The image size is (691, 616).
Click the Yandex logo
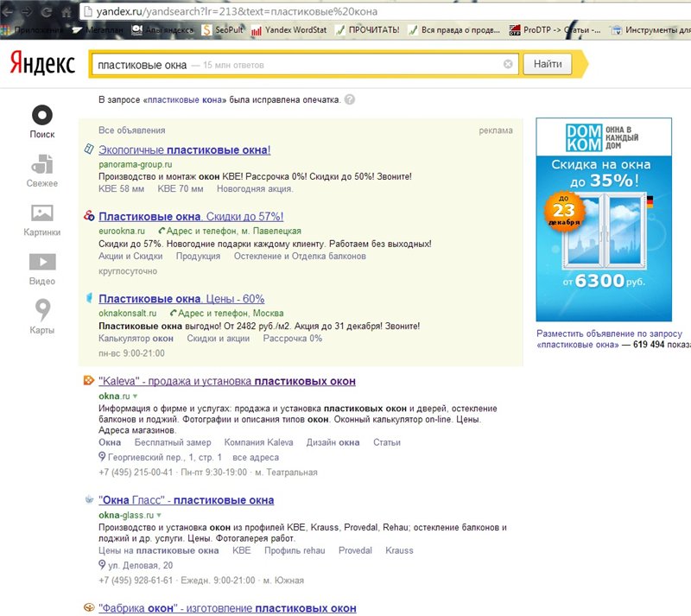point(42,63)
